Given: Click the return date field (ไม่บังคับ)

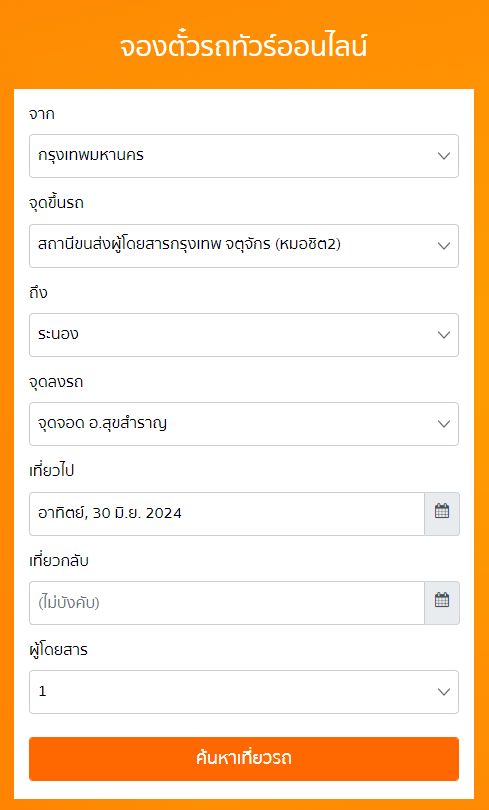Looking at the screenshot, I should point(227,603).
